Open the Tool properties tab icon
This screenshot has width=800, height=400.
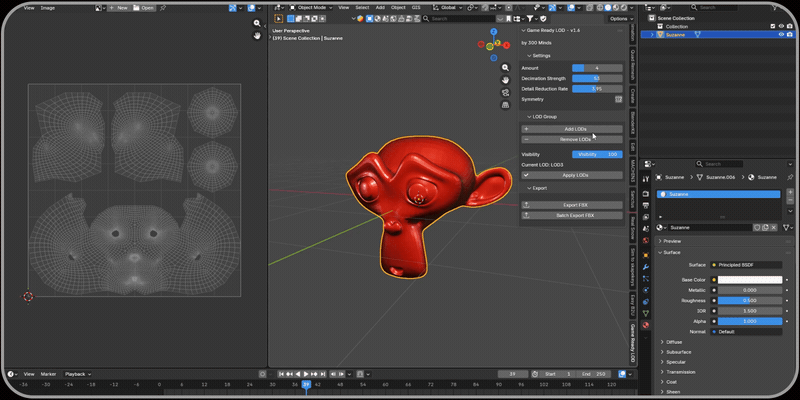click(645, 179)
